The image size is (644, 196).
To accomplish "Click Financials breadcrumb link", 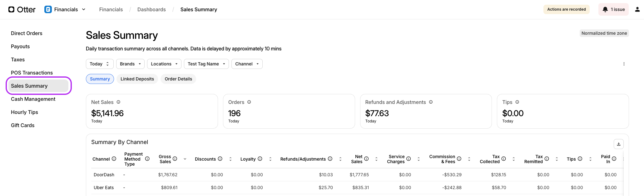I will (x=111, y=9).
